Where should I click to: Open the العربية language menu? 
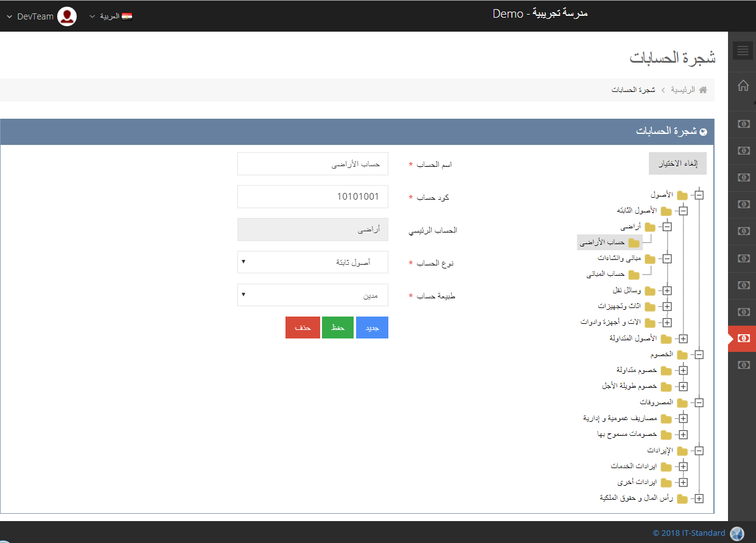pos(111,16)
